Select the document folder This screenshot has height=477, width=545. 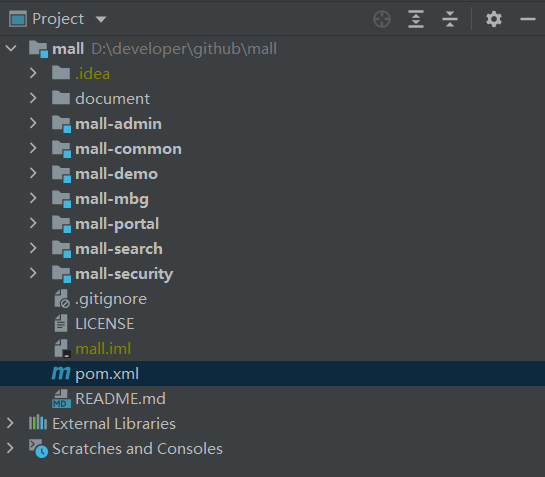(112, 99)
